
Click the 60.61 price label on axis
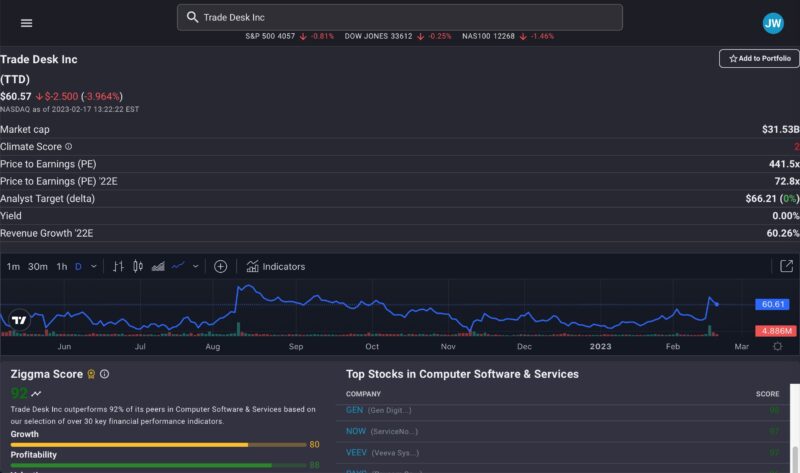coord(772,304)
